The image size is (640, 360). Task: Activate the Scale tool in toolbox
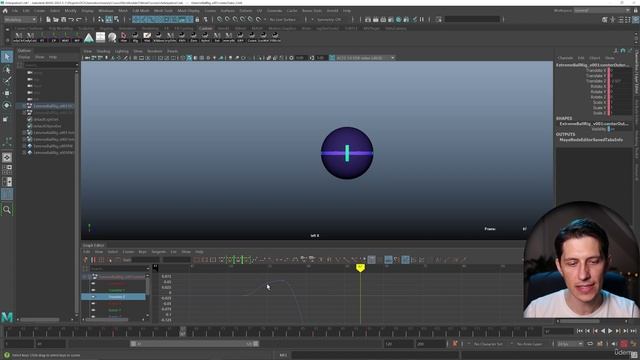click(x=6, y=119)
